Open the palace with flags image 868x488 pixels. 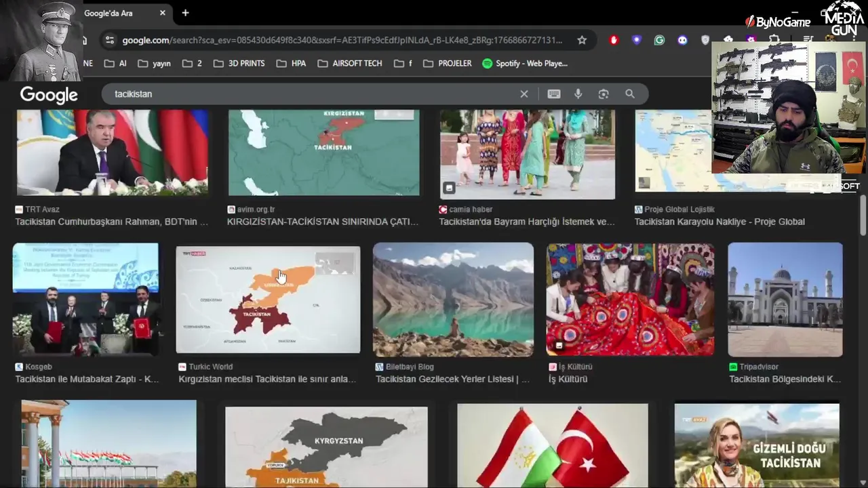click(x=109, y=444)
